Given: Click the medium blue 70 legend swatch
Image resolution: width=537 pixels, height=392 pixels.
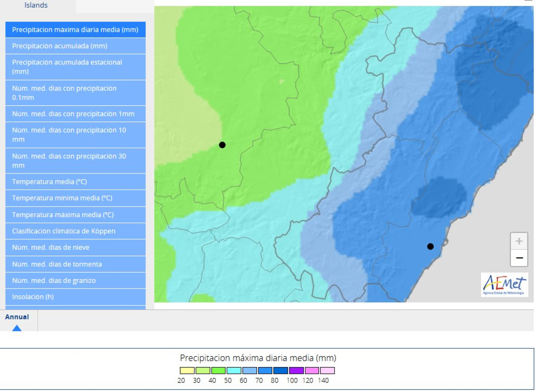Looking at the screenshot, I should [265, 371].
